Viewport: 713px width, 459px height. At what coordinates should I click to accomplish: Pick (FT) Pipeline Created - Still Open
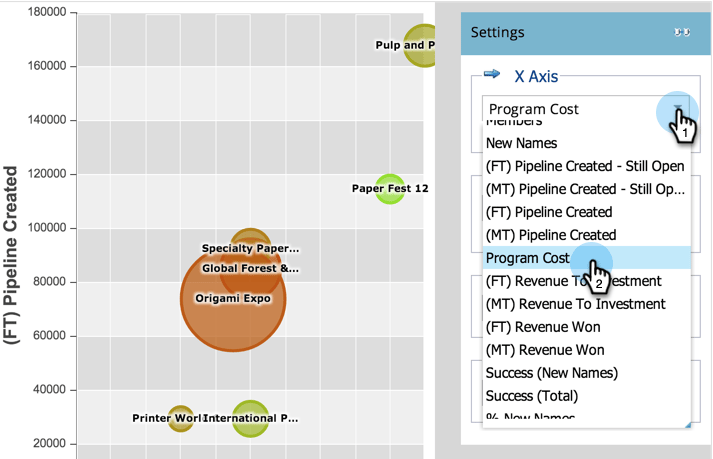tap(585, 166)
